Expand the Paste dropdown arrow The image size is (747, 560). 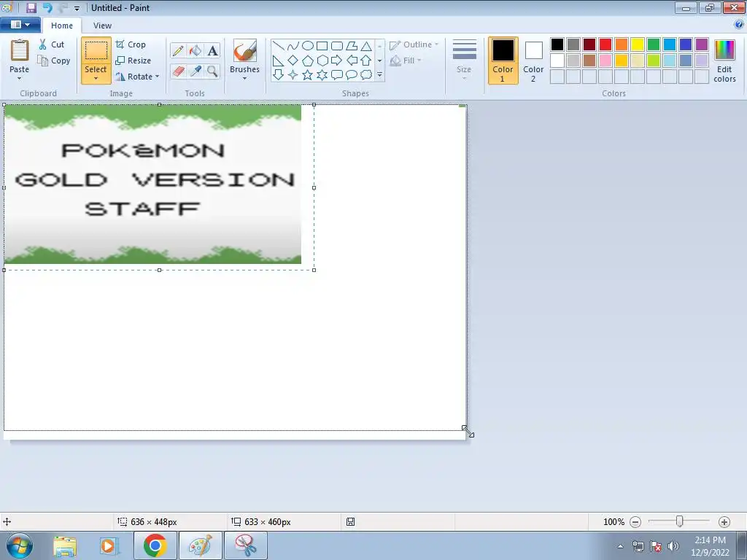(20, 79)
